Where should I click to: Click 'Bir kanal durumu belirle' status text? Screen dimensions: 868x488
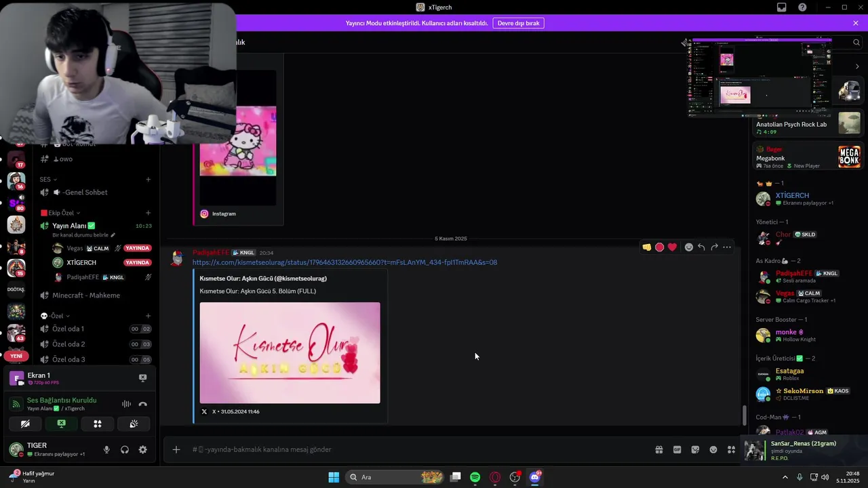click(81, 235)
